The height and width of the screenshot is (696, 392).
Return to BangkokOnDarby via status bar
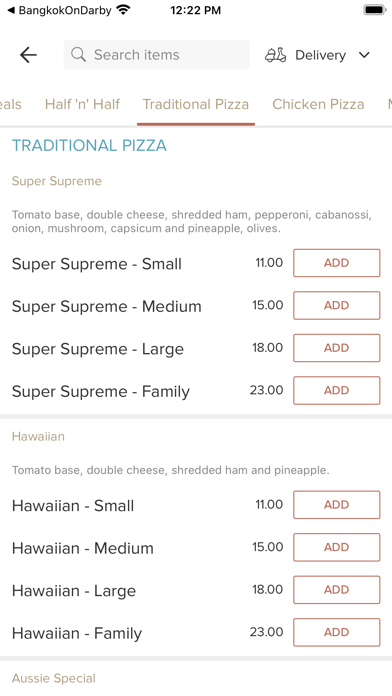point(59,10)
